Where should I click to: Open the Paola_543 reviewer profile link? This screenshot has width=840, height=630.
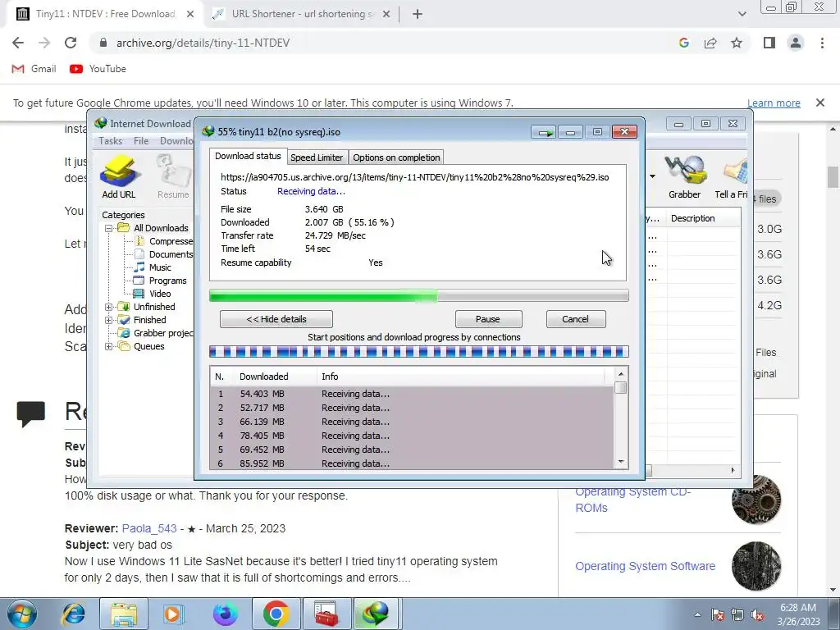pos(149,528)
